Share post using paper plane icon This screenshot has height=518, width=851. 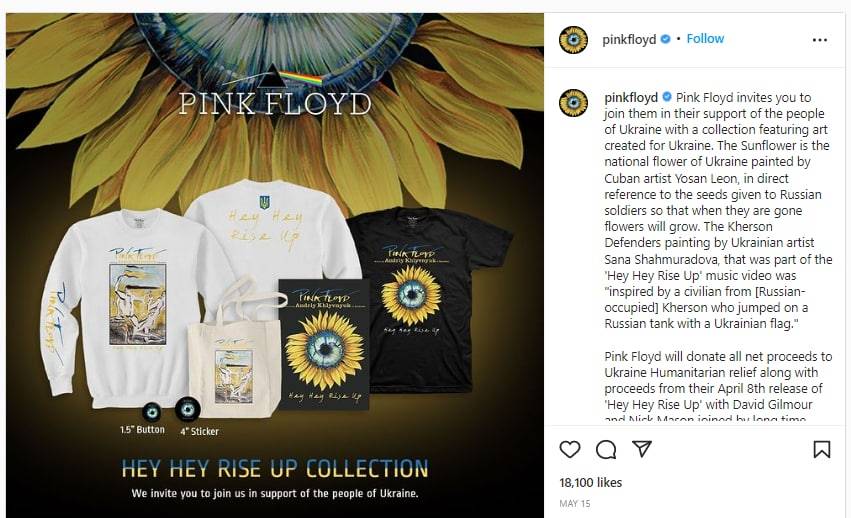[642, 449]
